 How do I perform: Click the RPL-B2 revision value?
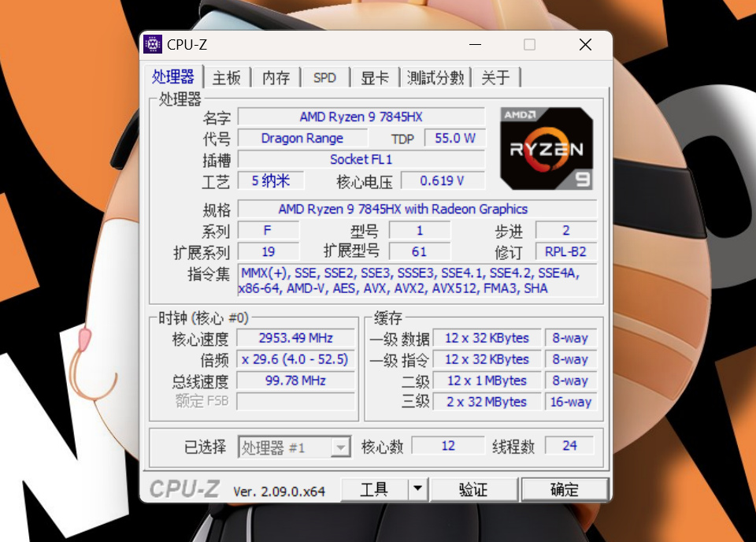566,252
